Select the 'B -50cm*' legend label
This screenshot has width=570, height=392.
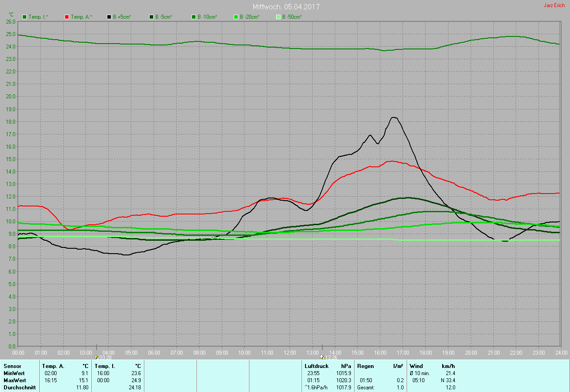[x=292, y=17]
